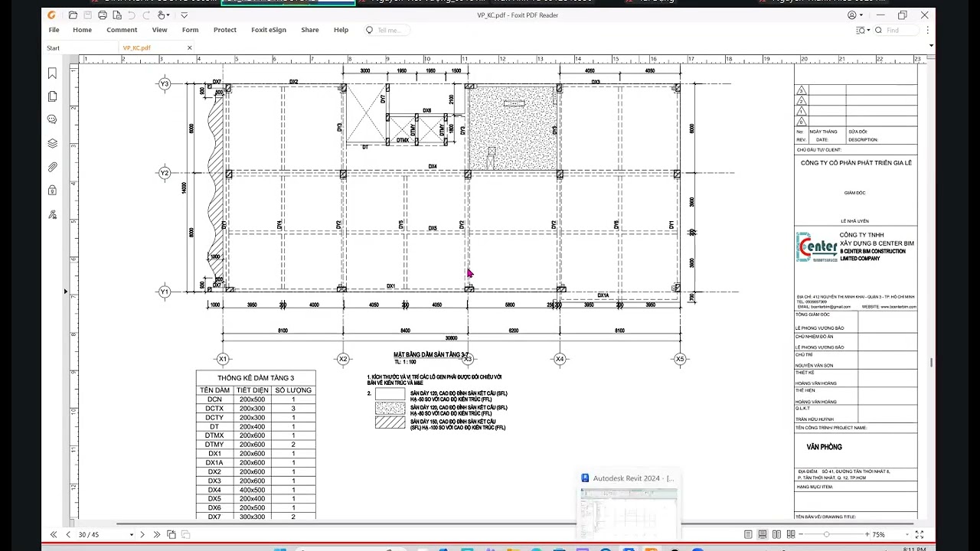Click the zoom slider handle
The height and width of the screenshot is (551, 980).
pyautogui.click(x=826, y=534)
